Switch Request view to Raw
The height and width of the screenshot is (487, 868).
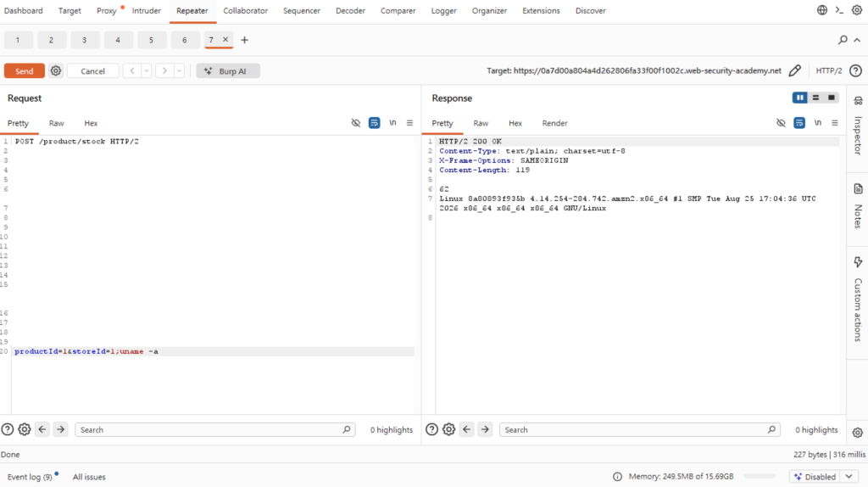(x=57, y=123)
